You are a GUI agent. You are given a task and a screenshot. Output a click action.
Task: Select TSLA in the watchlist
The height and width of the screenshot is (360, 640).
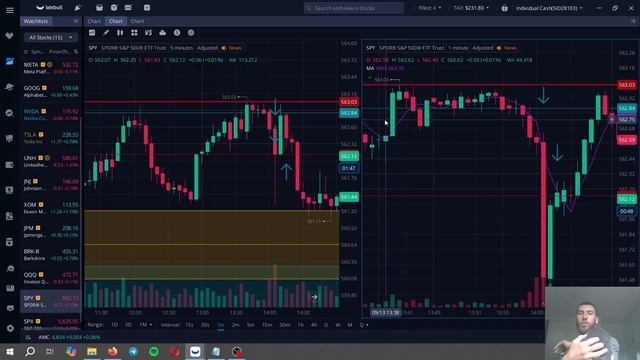(51, 138)
